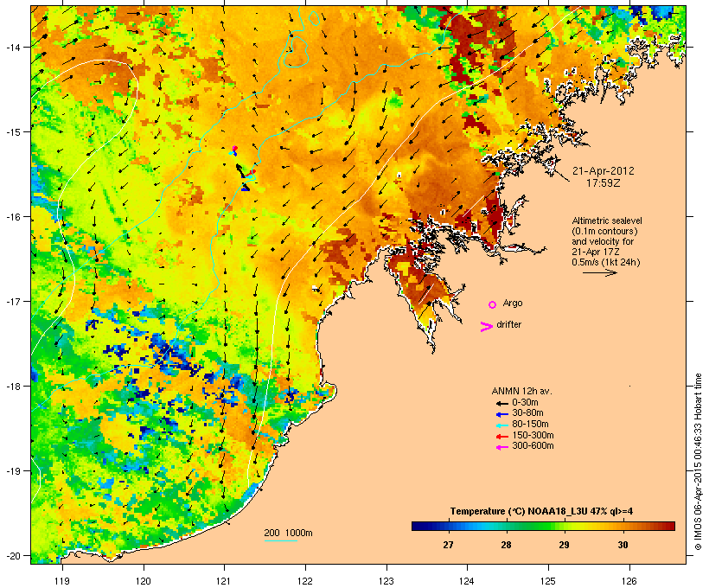The height and width of the screenshot is (588, 709).
Task: Click the cyan 200-1000m isobath legend line
Action: pos(280,541)
